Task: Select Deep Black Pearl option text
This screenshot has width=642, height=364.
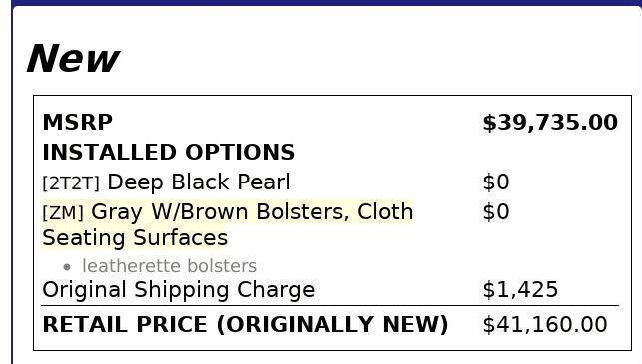Action: [x=199, y=182]
